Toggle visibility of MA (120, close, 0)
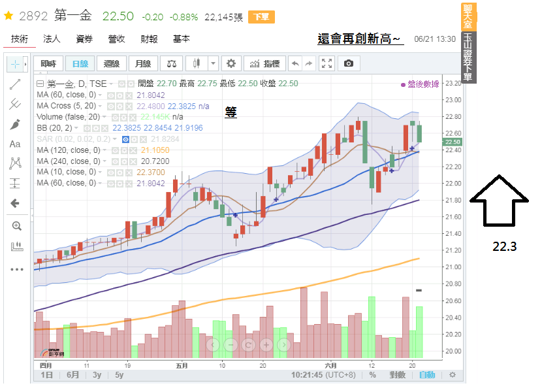Image resolution: width=542 pixels, height=392 pixels. [115, 150]
